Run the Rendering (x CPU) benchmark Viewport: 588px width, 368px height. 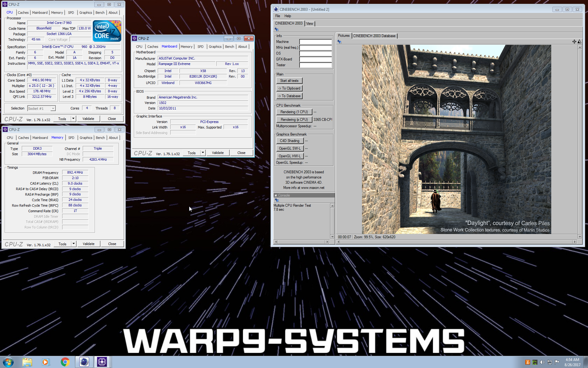pos(294,120)
